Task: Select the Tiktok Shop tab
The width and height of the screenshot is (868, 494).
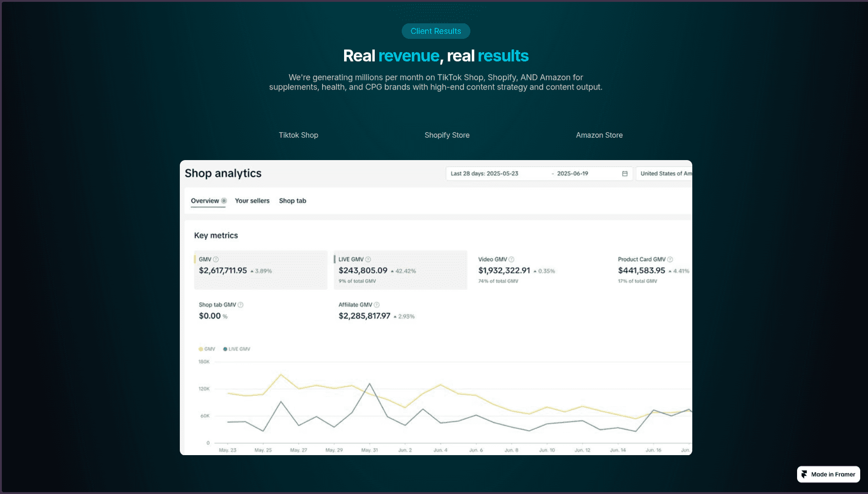Action: coord(298,135)
